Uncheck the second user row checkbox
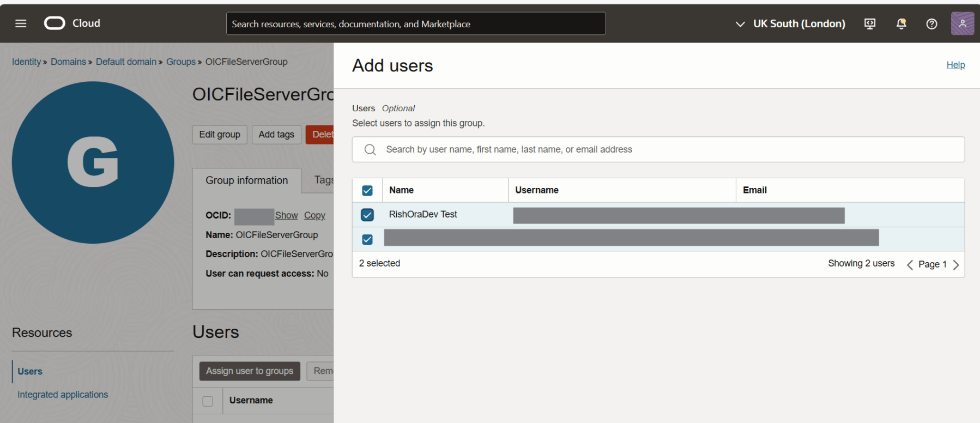Viewport: 980px width, 423px height. (367, 239)
